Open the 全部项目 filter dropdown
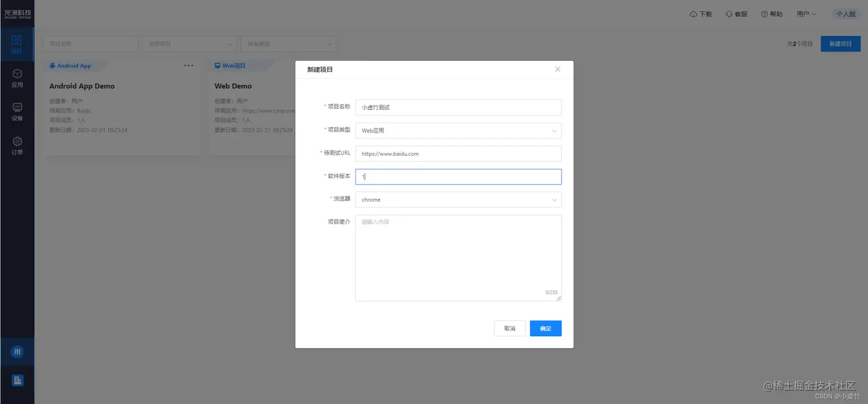This screenshot has height=404, width=868. pyautogui.click(x=189, y=44)
